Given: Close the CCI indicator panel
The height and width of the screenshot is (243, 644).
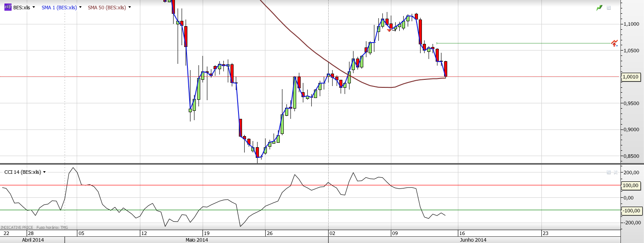Looking at the screenshot, I should tap(616, 172).
